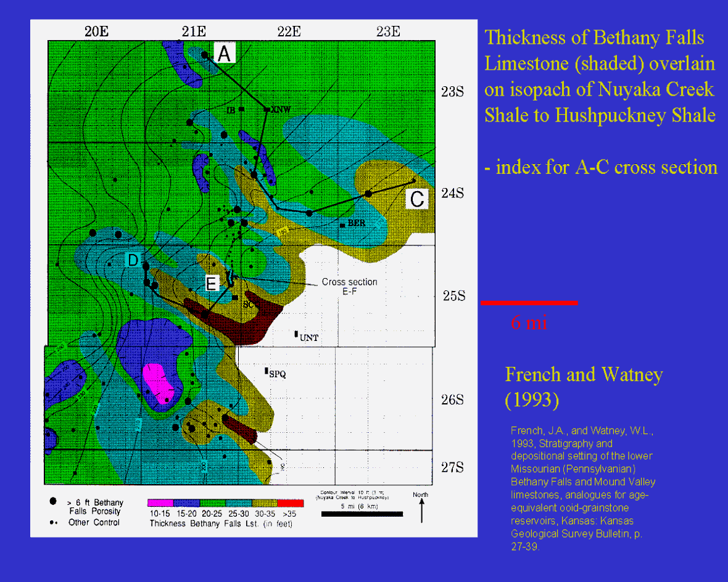Select the E label box
Screen dimensions: 728x582
pyautogui.click(x=212, y=284)
